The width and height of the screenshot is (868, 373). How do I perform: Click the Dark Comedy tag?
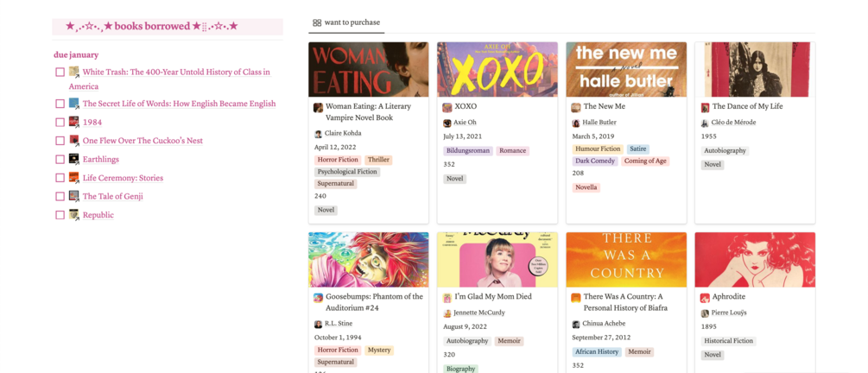[595, 161]
